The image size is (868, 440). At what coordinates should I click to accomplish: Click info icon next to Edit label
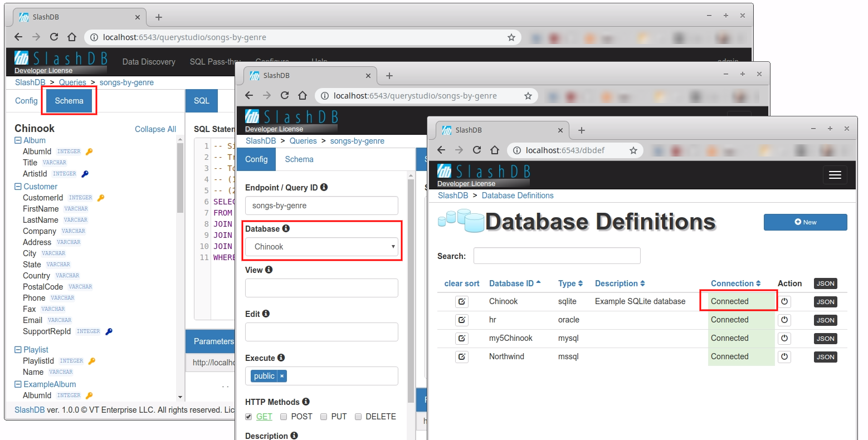[266, 314]
